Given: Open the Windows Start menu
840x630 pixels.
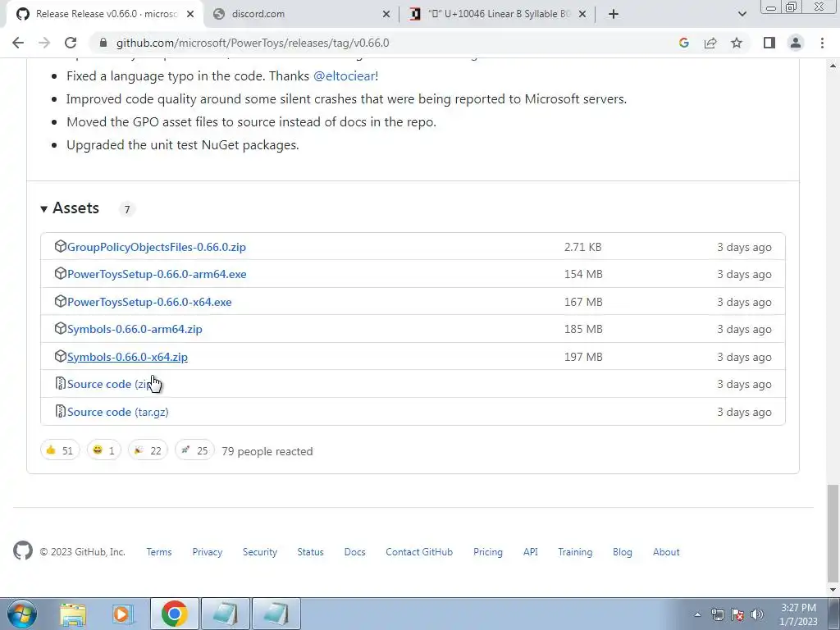Looking at the screenshot, I should click(21, 614).
